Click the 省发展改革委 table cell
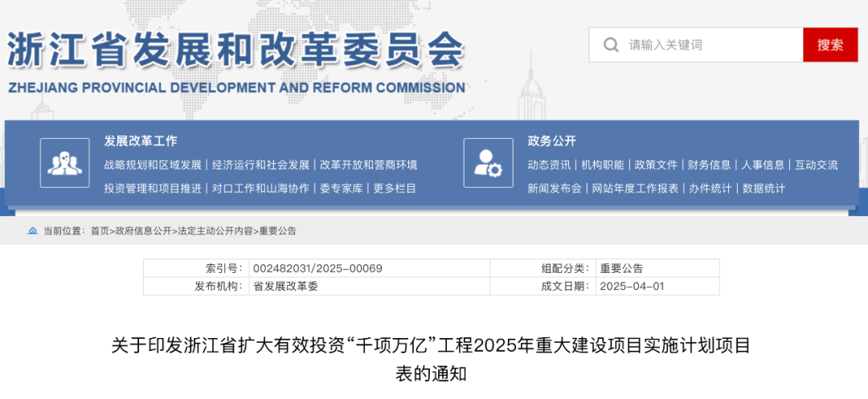Screen dimensions: 868x399 [x=369, y=287]
